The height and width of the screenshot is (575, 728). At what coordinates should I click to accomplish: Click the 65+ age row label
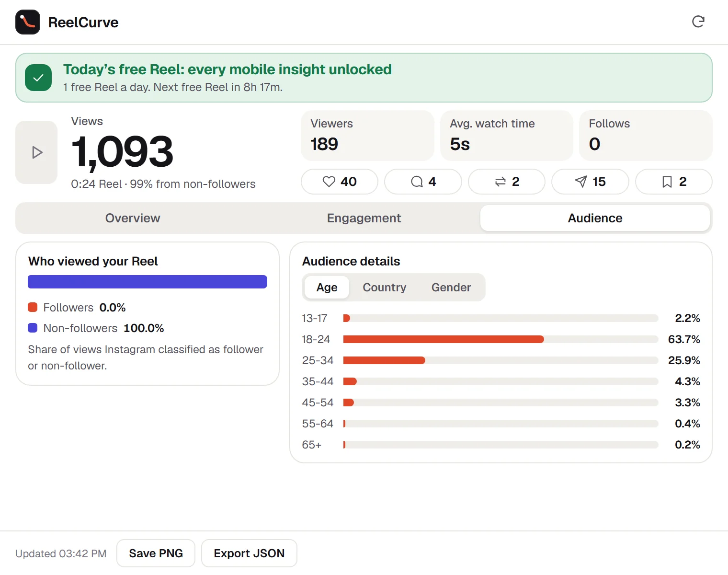pyautogui.click(x=312, y=445)
